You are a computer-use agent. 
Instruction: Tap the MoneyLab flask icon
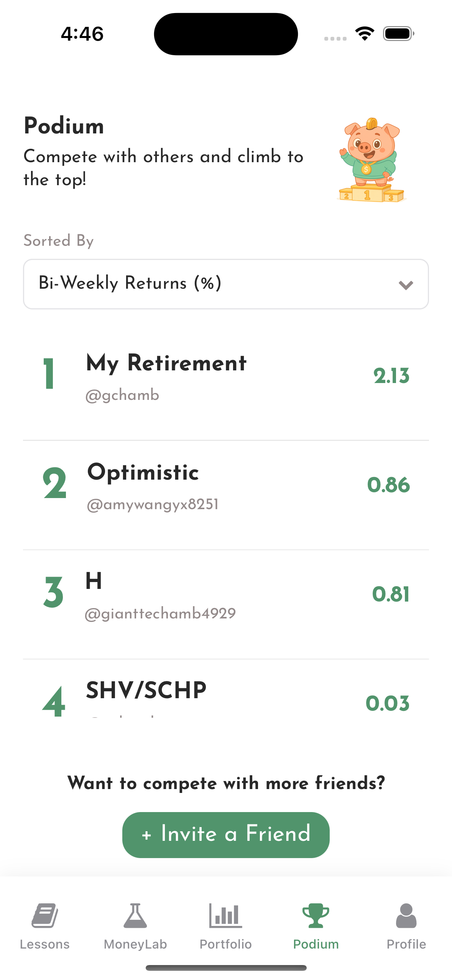(135, 916)
